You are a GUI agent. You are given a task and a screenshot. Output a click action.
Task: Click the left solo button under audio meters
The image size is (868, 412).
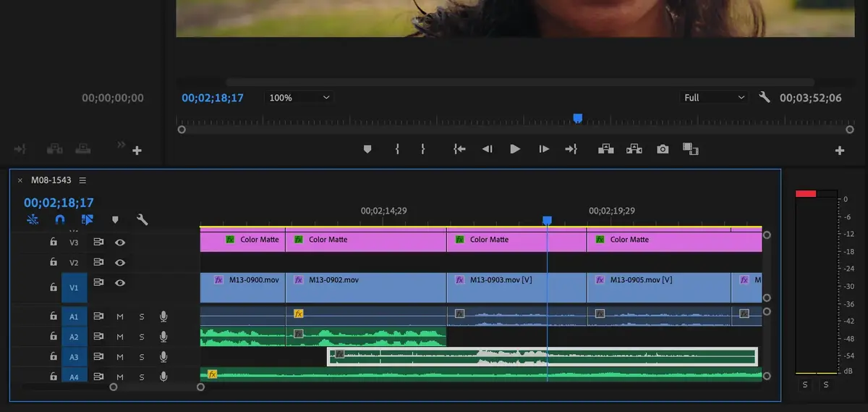tap(805, 384)
